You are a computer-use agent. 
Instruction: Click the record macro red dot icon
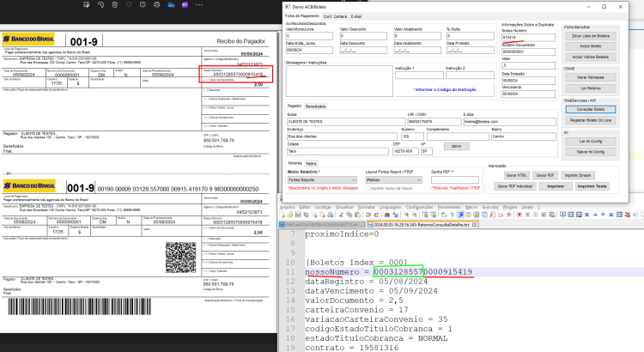(x=519, y=215)
